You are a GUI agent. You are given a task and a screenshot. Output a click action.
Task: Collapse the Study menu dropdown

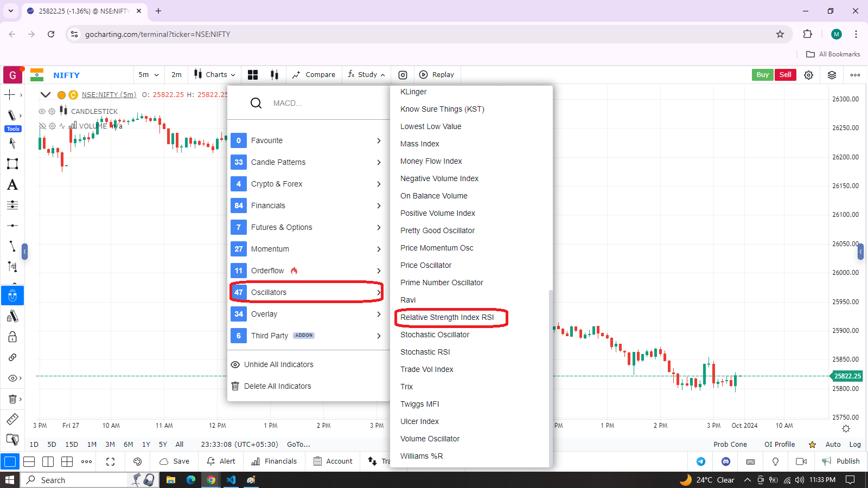click(x=367, y=75)
